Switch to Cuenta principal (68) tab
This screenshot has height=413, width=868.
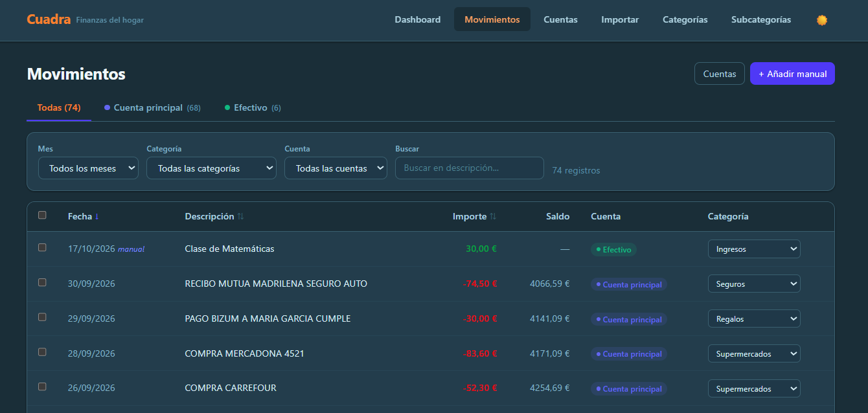click(152, 108)
